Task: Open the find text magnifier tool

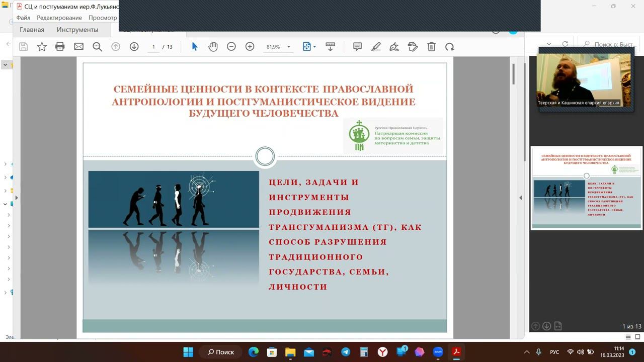Action: pos(97,47)
